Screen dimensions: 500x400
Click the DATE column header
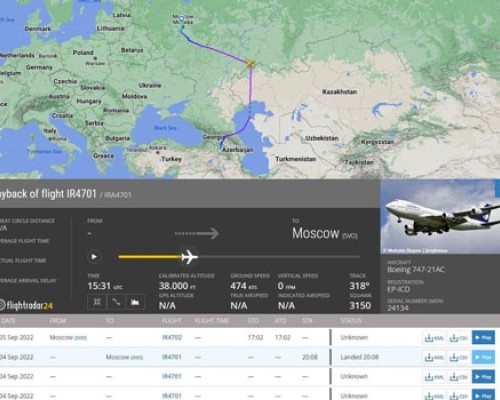(8, 321)
